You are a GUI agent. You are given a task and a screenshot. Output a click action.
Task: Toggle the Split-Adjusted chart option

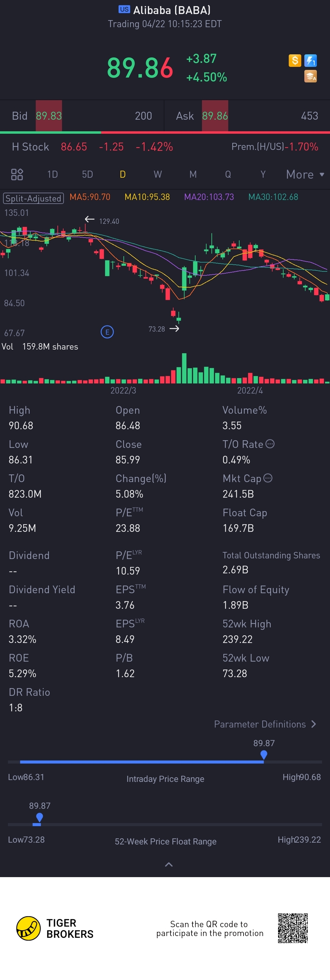(x=33, y=198)
